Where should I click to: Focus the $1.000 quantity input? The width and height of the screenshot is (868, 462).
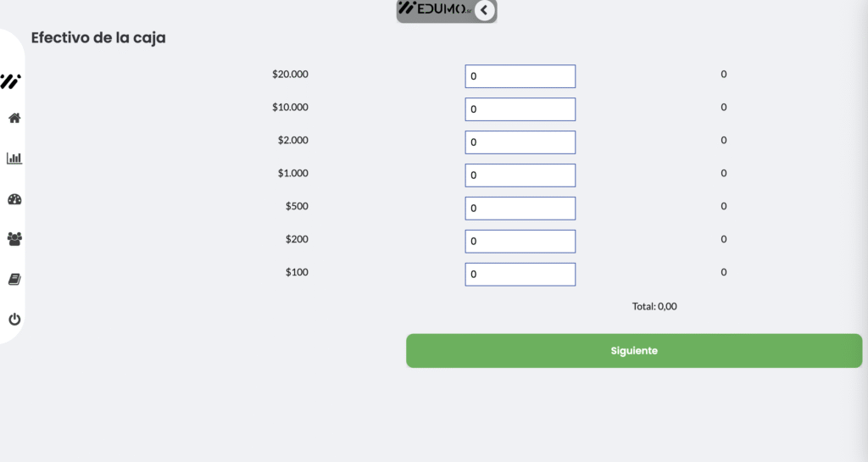coord(520,175)
